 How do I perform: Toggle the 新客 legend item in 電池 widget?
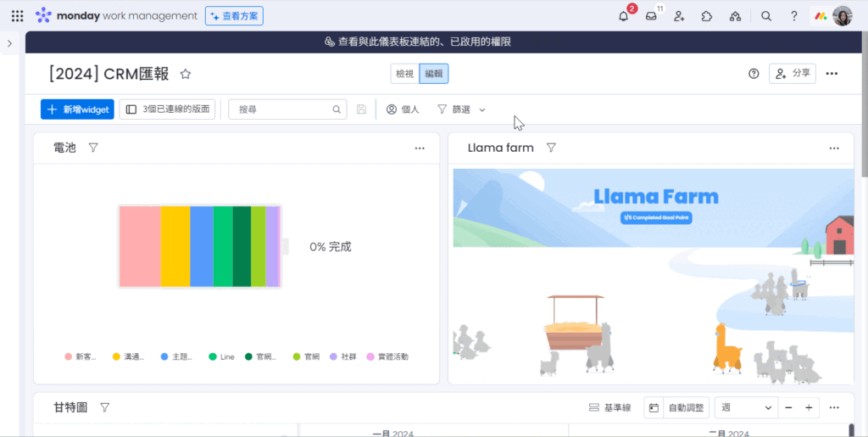click(81, 356)
